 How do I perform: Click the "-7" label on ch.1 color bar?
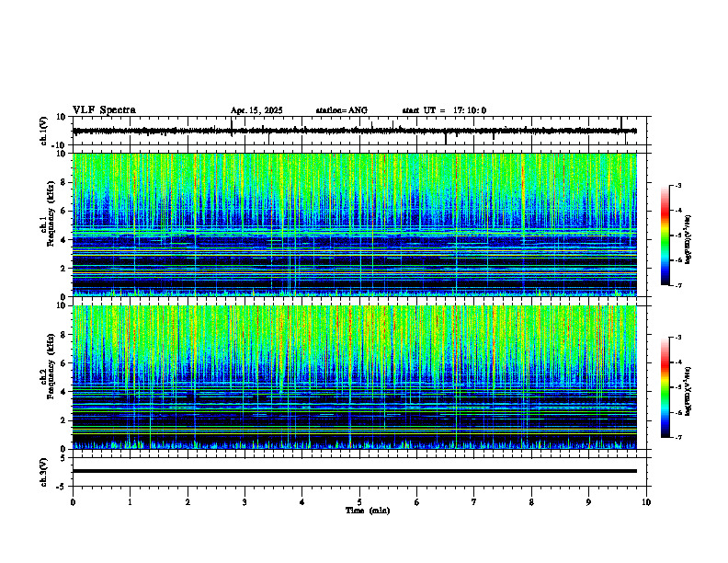pyautogui.click(x=677, y=285)
